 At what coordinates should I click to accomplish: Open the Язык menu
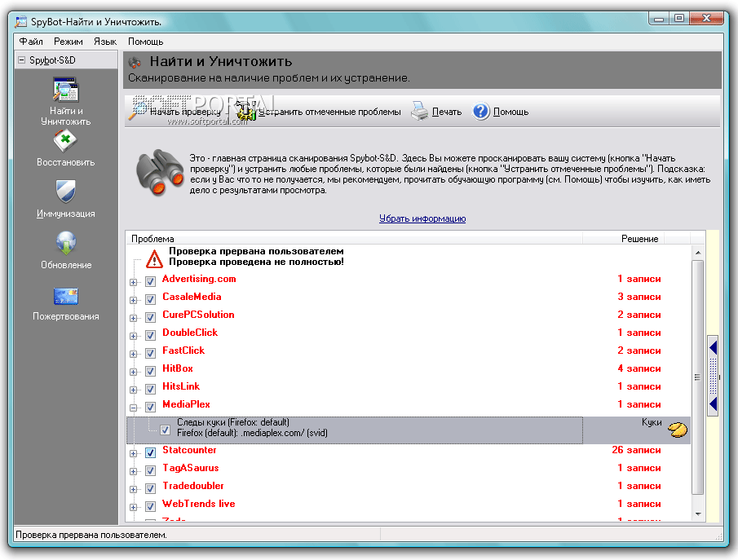click(105, 42)
